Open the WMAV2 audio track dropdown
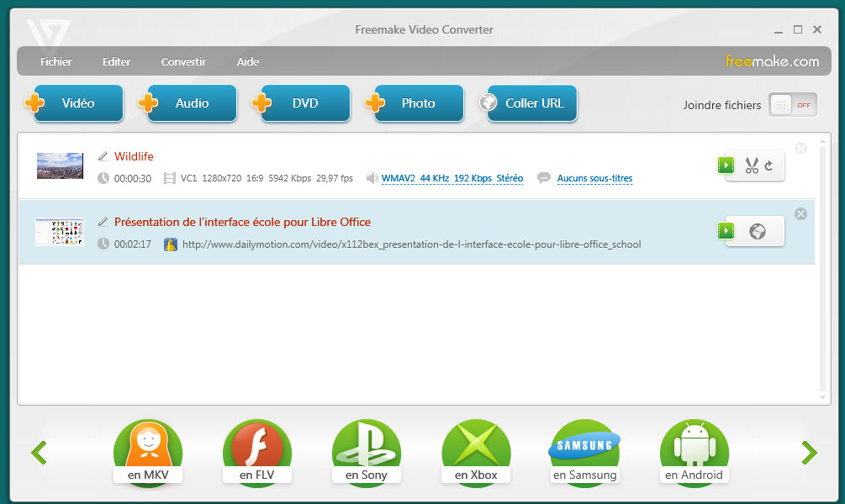This screenshot has height=504, width=845. click(452, 178)
